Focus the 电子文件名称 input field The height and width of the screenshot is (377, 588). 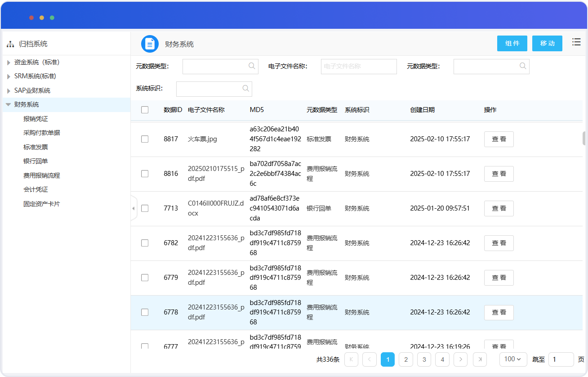359,66
